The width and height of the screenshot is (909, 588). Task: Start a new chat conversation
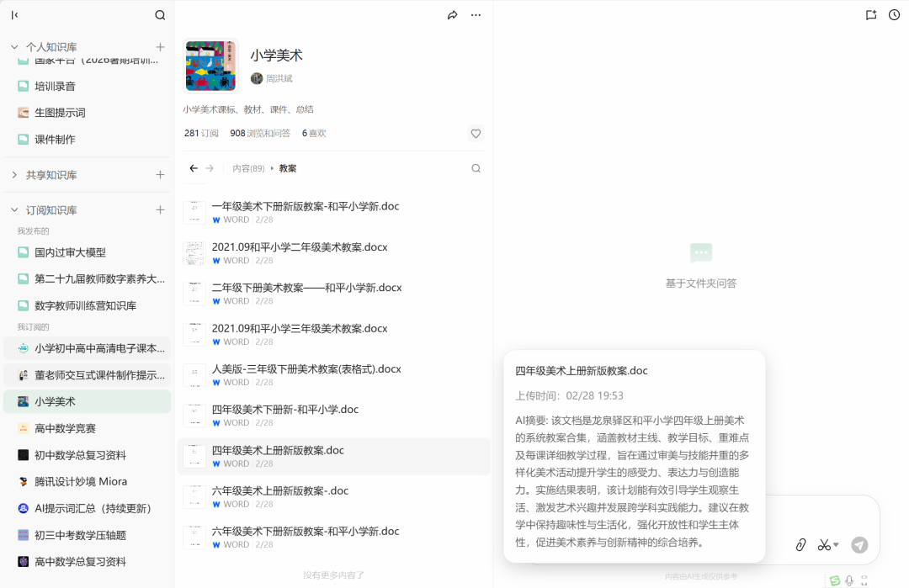tap(871, 15)
